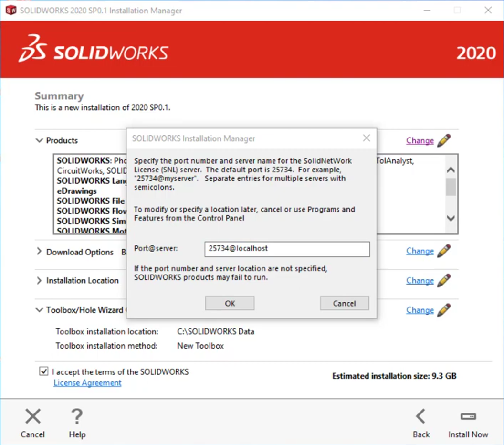The width and height of the screenshot is (504, 445).
Task: Collapse the Products section
Action: [39, 140]
